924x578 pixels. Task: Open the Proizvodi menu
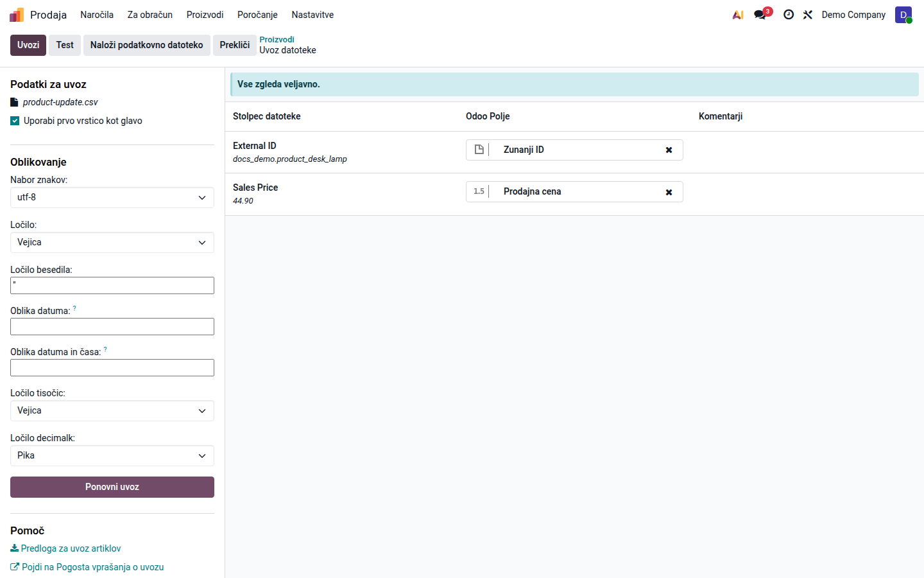tap(205, 15)
